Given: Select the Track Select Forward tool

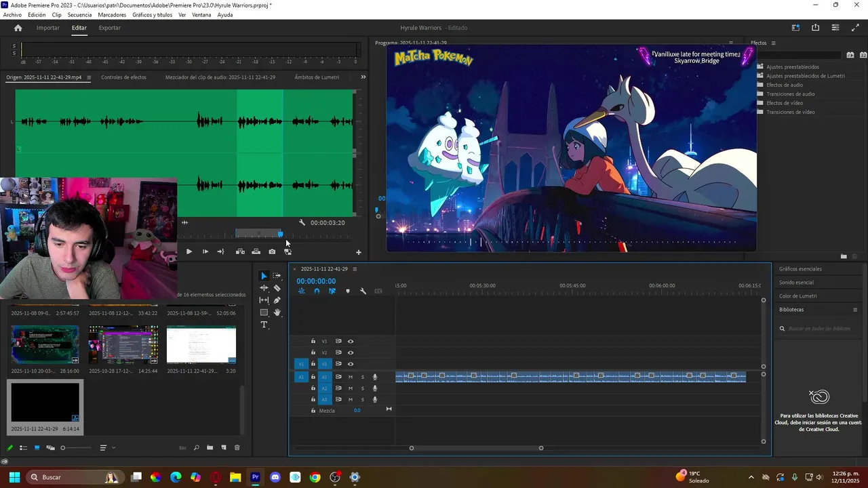Looking at the screenshot, I should (277, 276).
